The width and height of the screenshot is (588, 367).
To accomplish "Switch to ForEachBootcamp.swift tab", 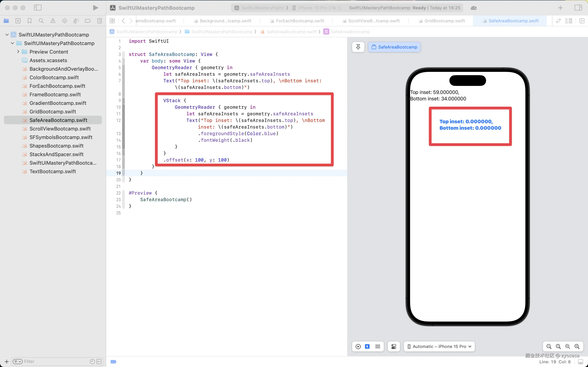I will [x=300, y=21].
